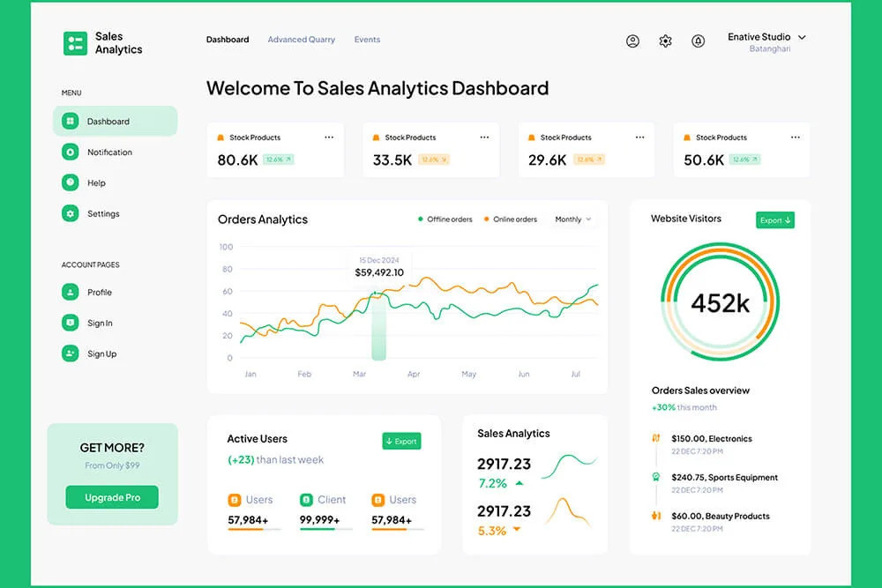Select the Sign Up sidebar icon

[71, 354]
